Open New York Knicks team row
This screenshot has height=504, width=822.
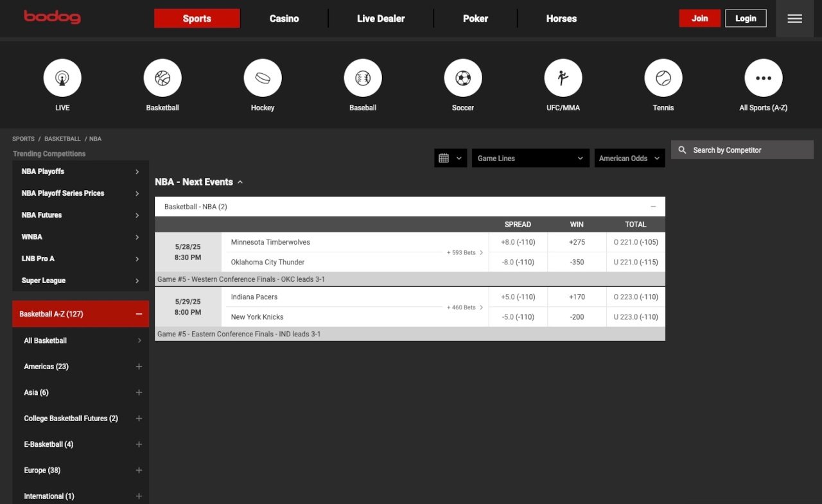pyautogui.click(x=257, y=317)
